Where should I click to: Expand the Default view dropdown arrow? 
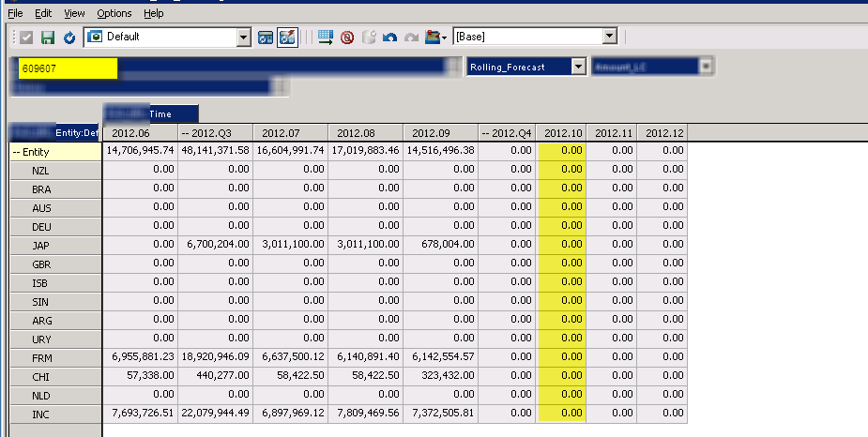pyautogui.click(x=244, y=38)
